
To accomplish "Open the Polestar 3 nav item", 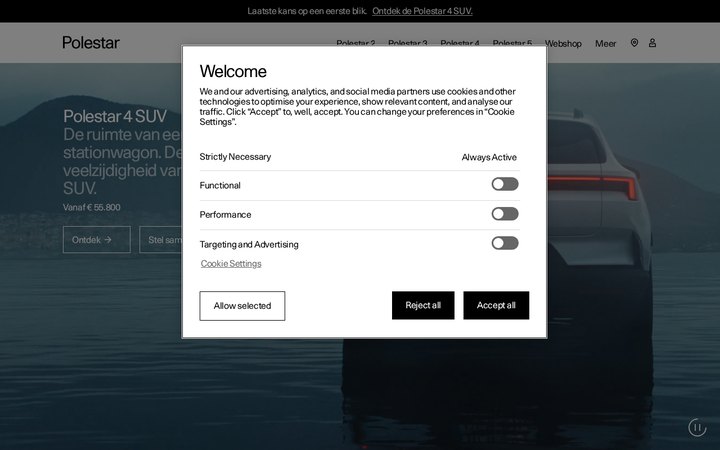I will point(407,42).
